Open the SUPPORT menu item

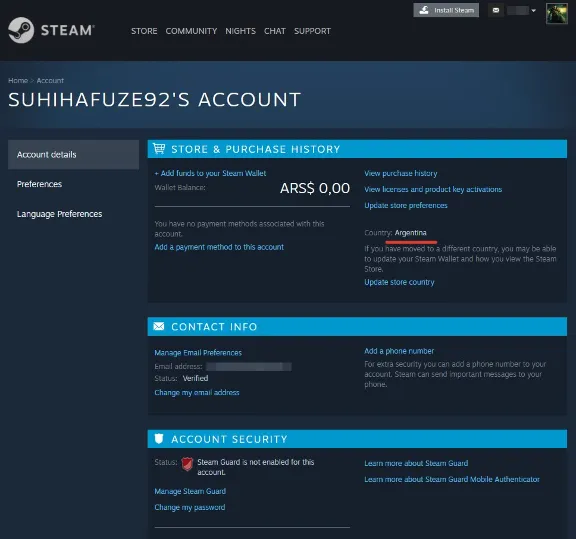click(x=312, y=31)
